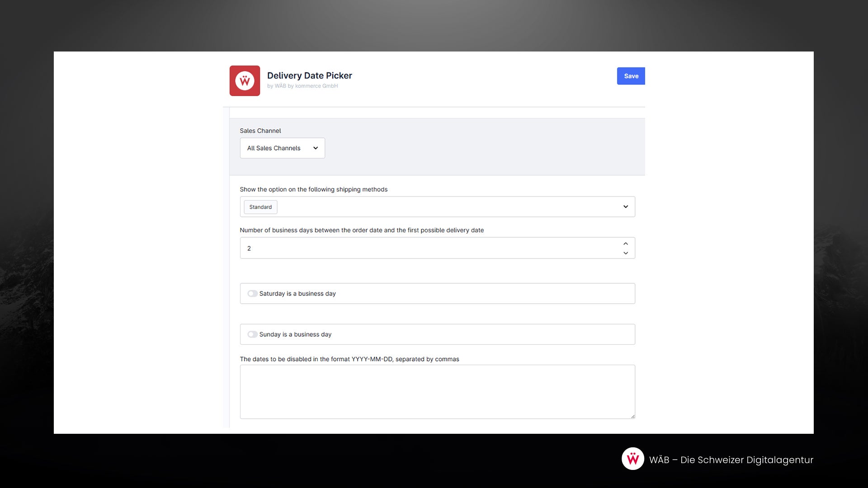The height and width of the screenshot is (488, 868).
Task: Click the Delivery Date Picker app logo
Action: pos(245,81)
